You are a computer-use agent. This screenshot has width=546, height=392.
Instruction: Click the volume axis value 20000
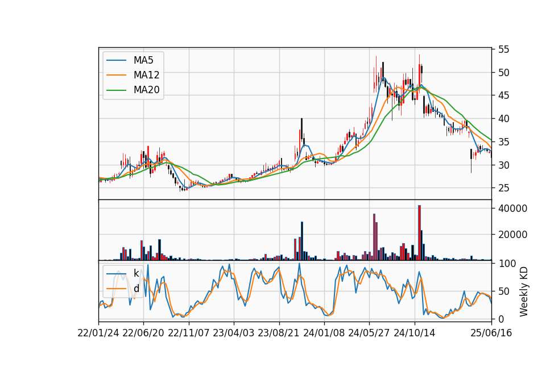click(512, 235)
